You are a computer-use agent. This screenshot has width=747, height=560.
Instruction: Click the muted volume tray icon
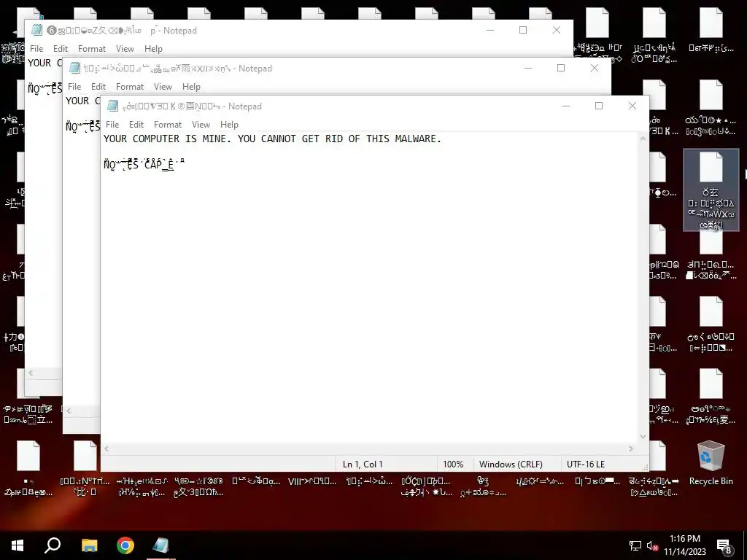pyautogui.click(x=652, y=545)
